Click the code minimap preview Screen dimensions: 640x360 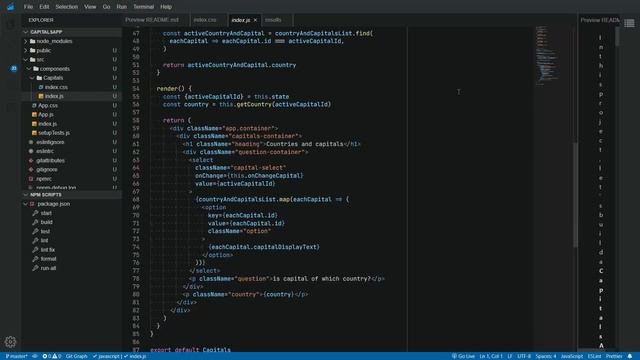coord(547,55)
